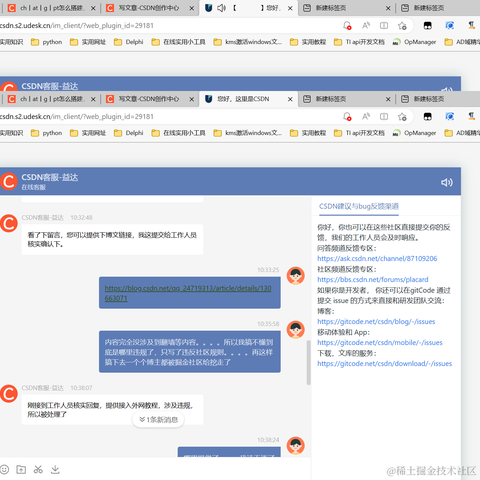Click split screen icon in lower address bar
This screenshot has width=480, height=480.
click(x=384, y=117)
